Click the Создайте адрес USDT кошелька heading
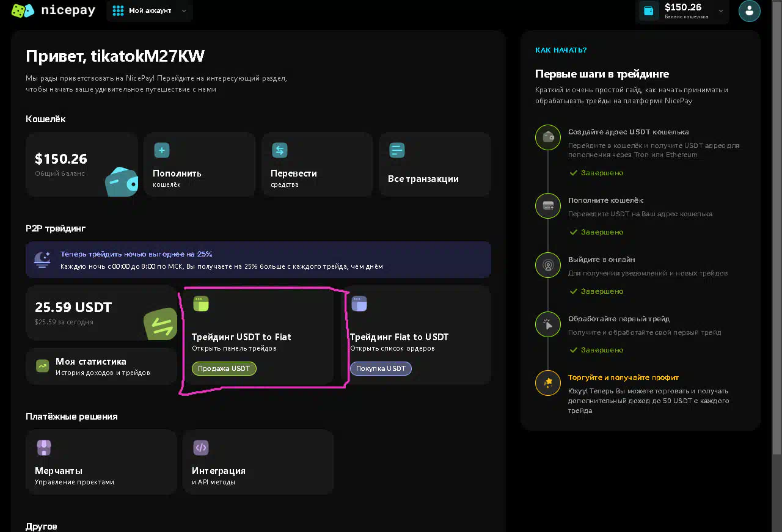Viewport: 782px width, 532px height. point(629,132)
